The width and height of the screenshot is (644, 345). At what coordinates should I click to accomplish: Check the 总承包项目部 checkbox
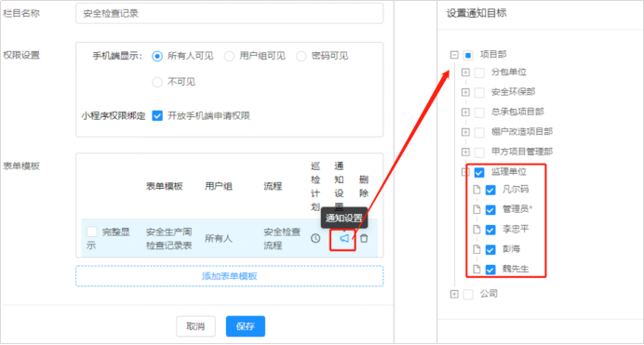[x=479, y=112]
